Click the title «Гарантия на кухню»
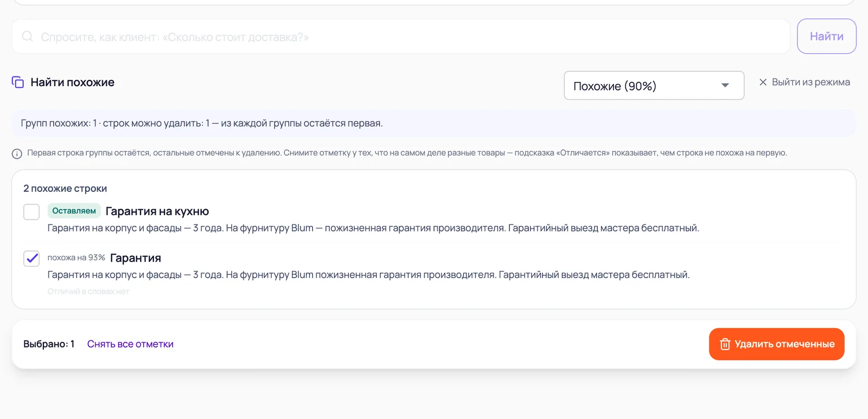868x419 pixels. 157,211
